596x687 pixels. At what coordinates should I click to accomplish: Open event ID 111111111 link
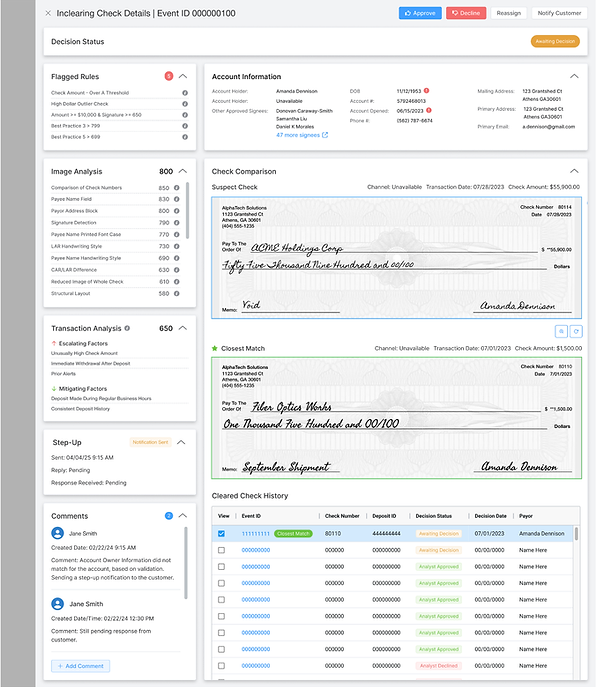[x=255, y=534]
